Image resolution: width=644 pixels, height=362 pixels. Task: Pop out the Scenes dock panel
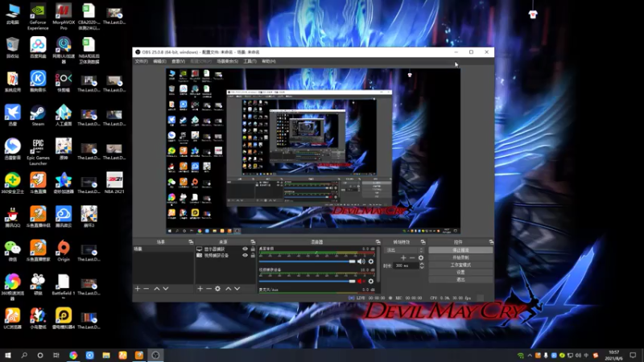191,242
